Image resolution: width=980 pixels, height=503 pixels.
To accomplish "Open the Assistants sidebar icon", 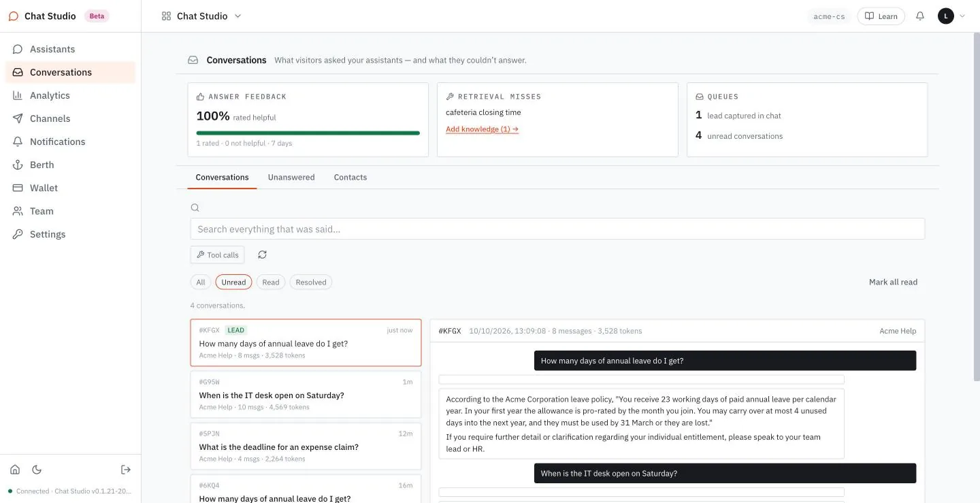I will click(18, 49).
